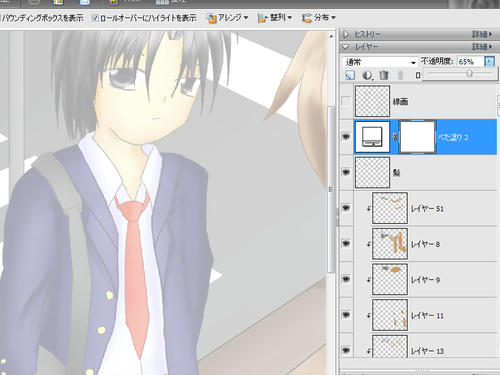Viewport: 500px width, 375px height.
Task: Delete the layer using the trash icon
Action: click(384, 75)
